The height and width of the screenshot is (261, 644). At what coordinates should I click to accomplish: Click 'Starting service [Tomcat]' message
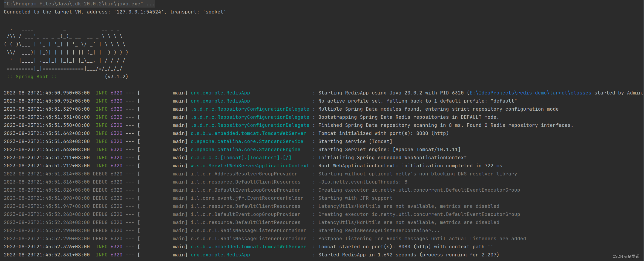(355, 141)
